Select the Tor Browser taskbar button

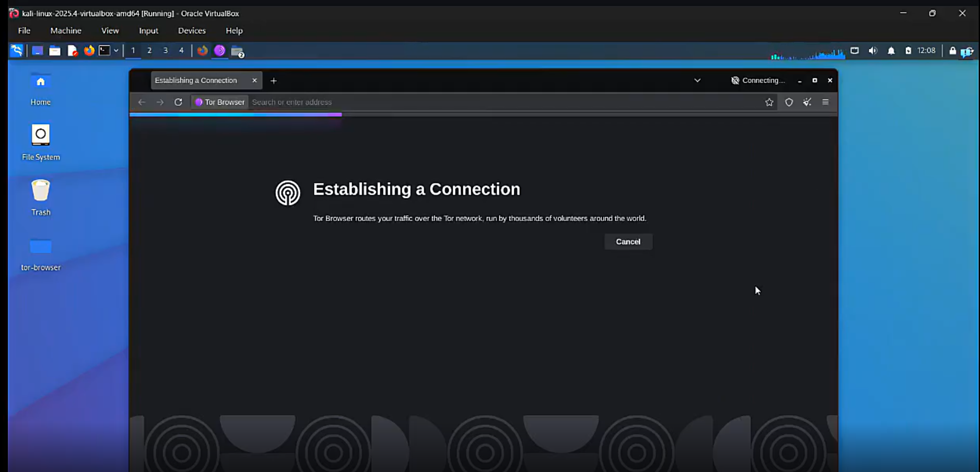coord(220,51)
